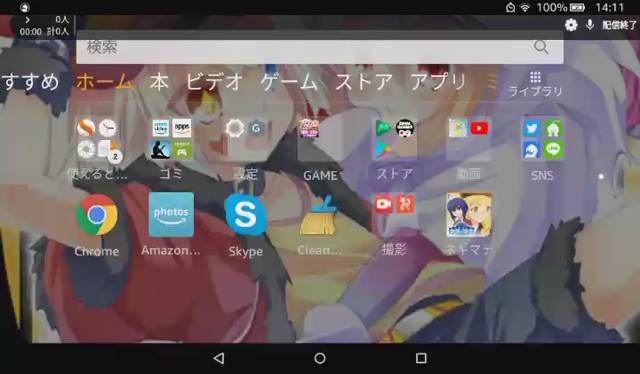Open the ストア folder

click(394, 139)
